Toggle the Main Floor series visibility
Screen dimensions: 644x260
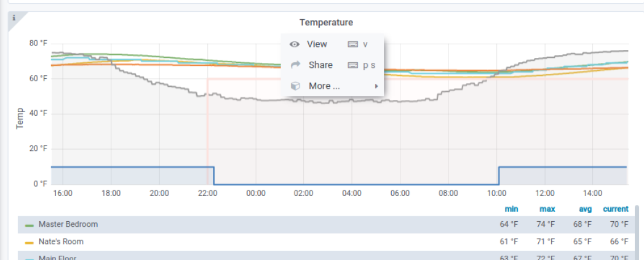click(x=57, y=258)
